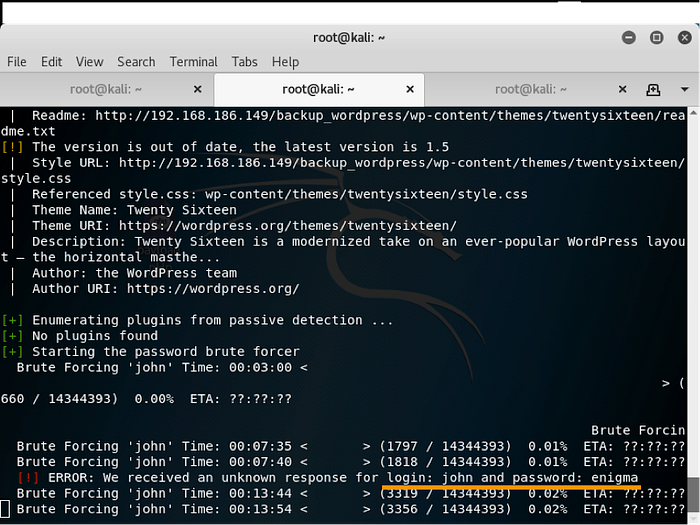This screenshot has width=700, height=525.
Task: Expand the tab list dropdown arrow
Action: click(684, 89)
